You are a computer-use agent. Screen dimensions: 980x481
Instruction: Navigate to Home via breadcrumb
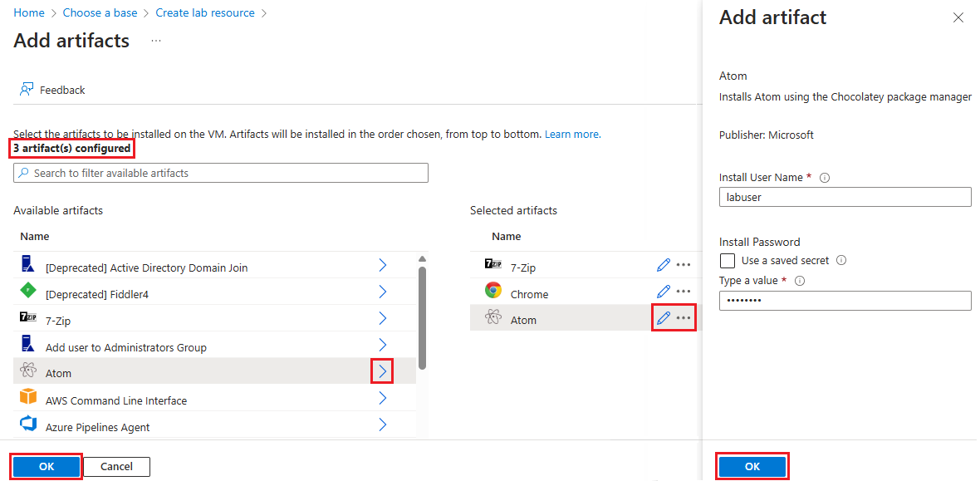[x=29, y=12]
